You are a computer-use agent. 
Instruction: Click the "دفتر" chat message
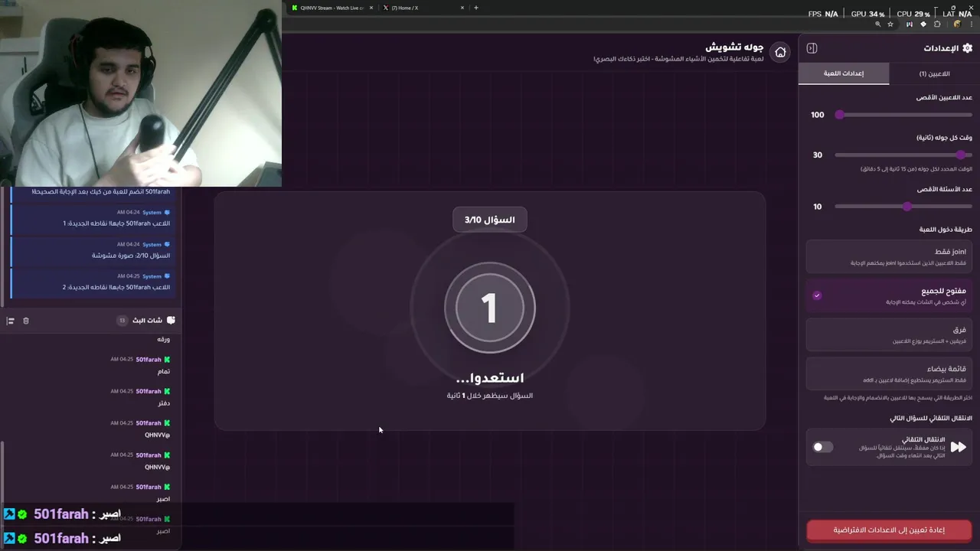point(164,403)
